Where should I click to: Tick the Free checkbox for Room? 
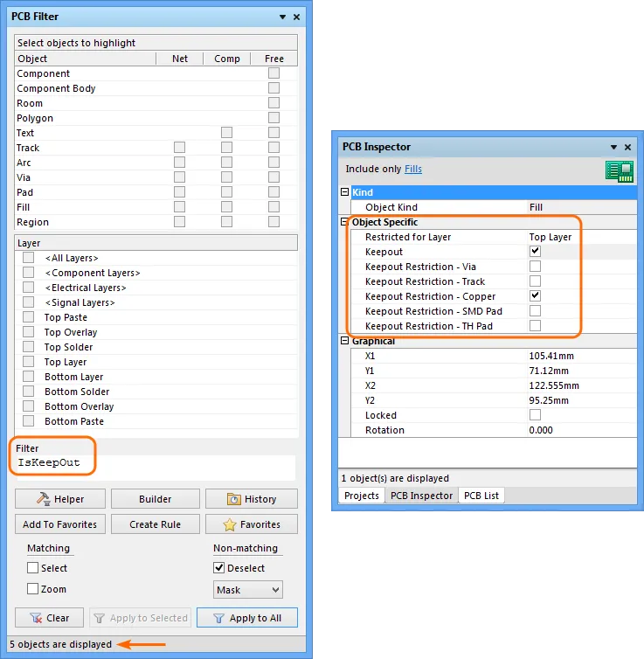tap(274, 103)
